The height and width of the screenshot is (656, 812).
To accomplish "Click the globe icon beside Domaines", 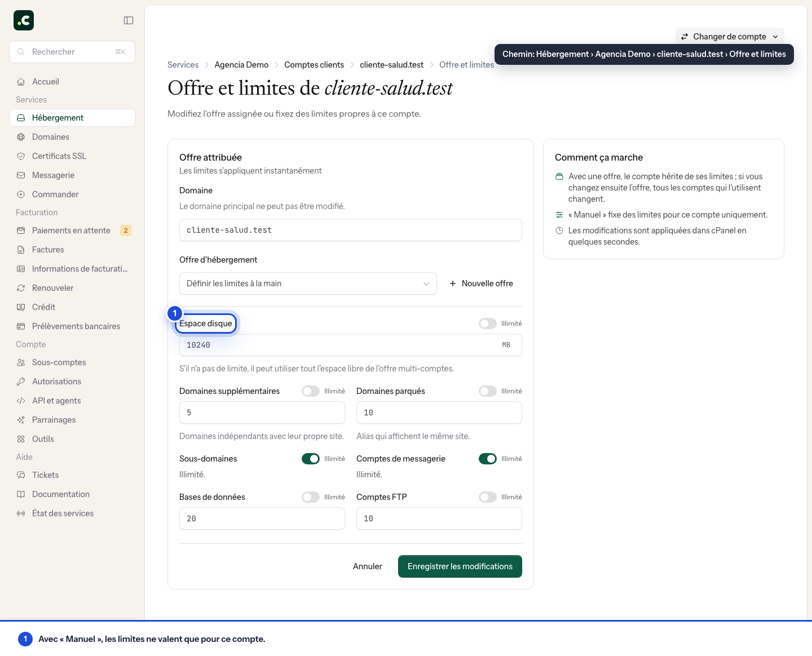I will [x=21, y=137].
